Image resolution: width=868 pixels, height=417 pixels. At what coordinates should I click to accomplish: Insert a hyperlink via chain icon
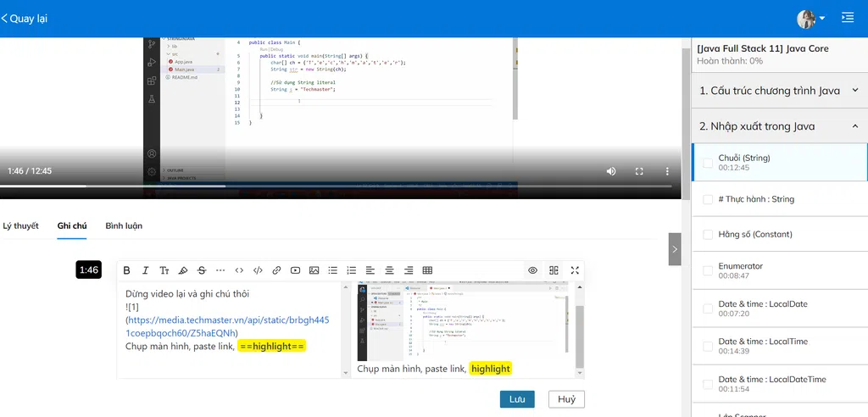277,270
